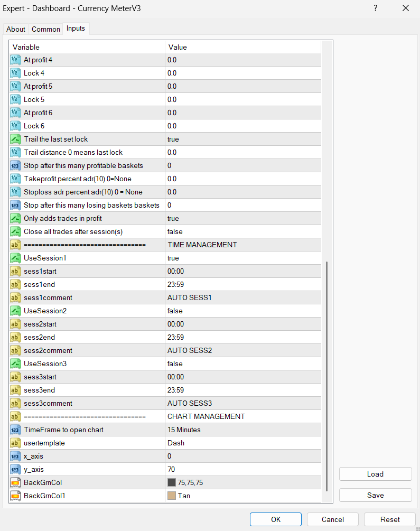420x531 pixels.
Task: Click the string icon beside sess1start
Action: pyautogui.click(x=15, y=271)
